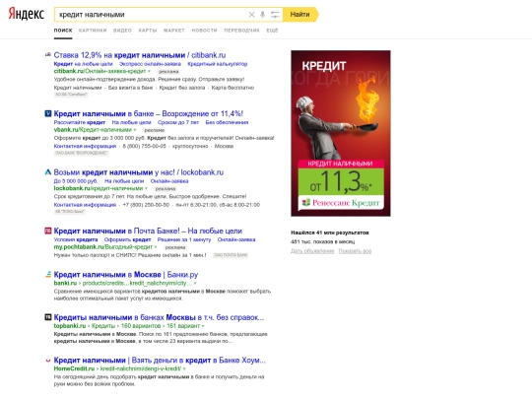
Task: Open Кредит наличными в Москве Банки.ру title
Action: pyautogui.click(x=126, y=274)
